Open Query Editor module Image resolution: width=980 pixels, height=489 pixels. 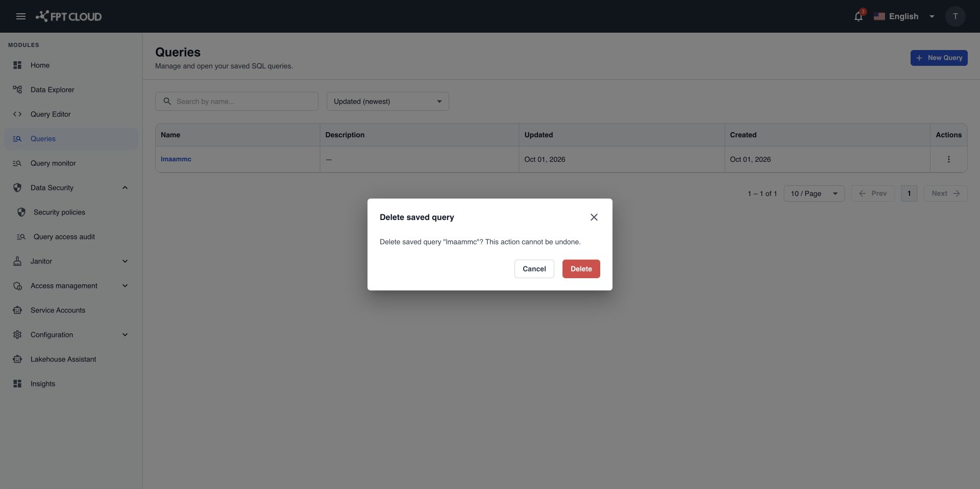pos(71,114)
